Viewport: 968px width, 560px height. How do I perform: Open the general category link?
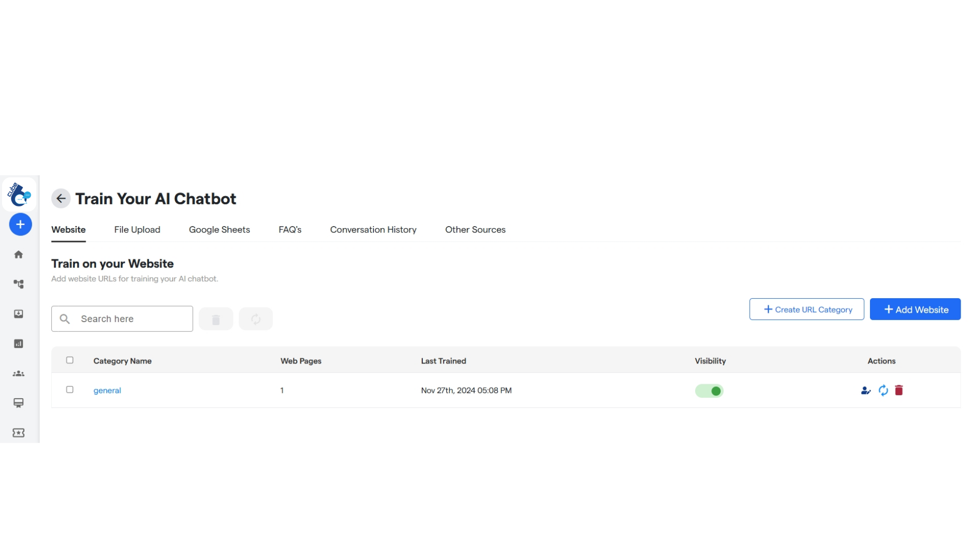point(107,390)
